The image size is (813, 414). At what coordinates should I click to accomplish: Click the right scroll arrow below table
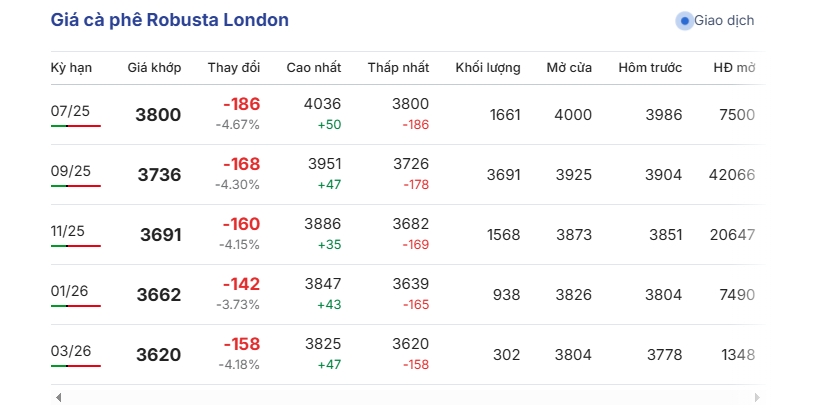click(757, 397)
